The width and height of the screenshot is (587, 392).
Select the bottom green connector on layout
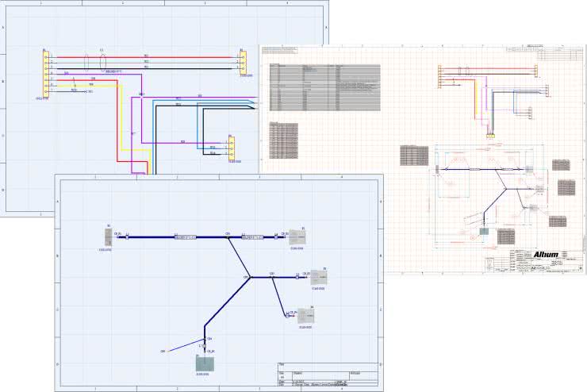click(x=205, y=363)
